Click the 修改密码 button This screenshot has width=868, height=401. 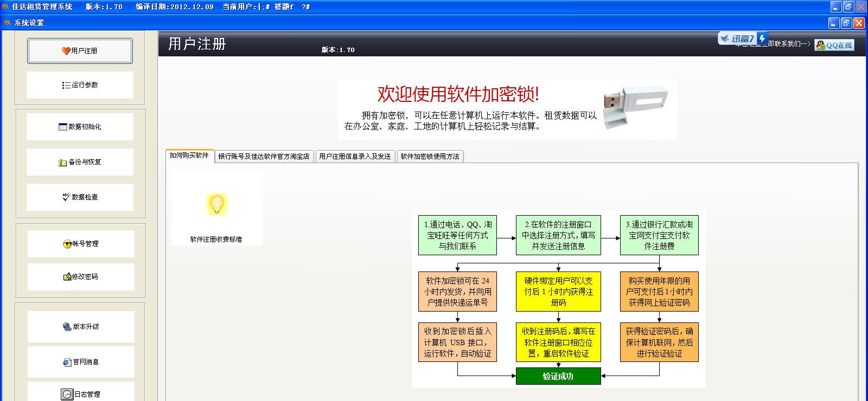click(81, 277)
